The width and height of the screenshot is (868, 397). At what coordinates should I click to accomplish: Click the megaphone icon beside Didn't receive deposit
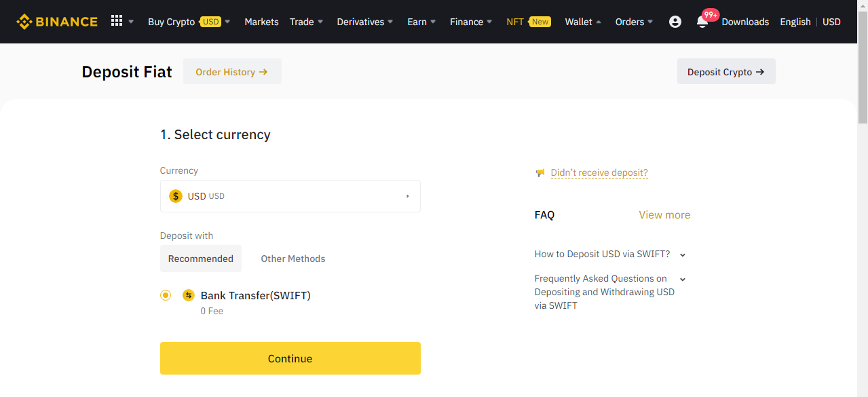[x=540, y=173]
